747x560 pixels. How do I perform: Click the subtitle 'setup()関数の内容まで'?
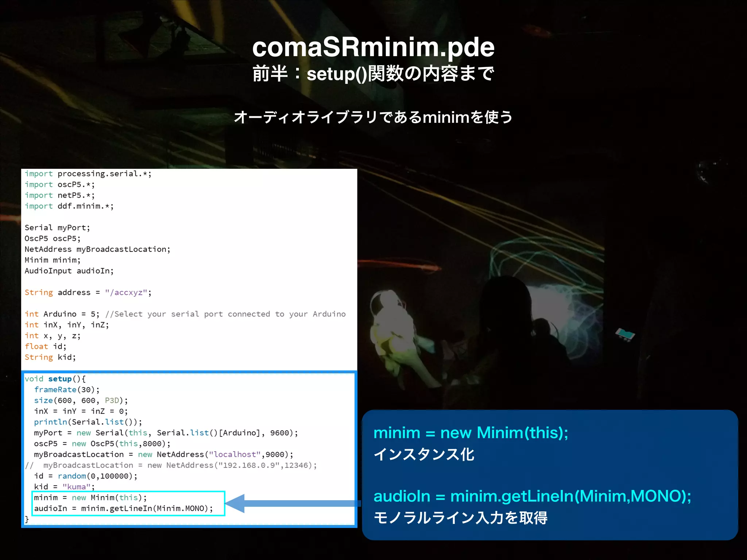400,74
